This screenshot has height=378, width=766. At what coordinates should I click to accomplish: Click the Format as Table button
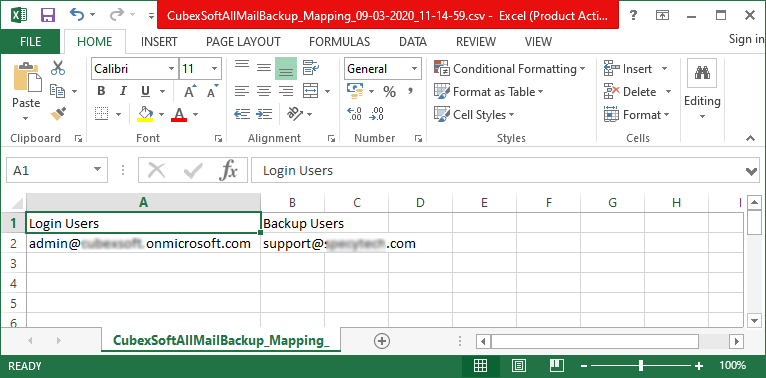[489, 92]
